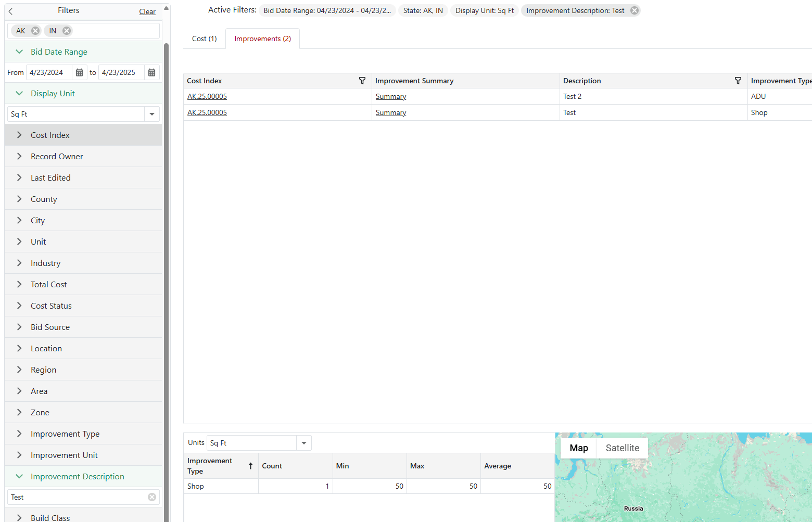
Task: Switch map to Satellite view
Action: 622,448
